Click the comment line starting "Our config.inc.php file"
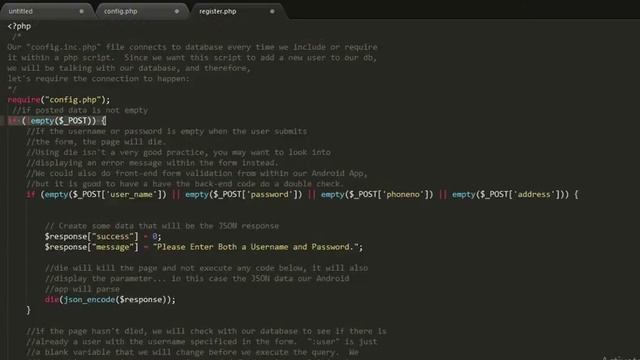 pos(192,47)
